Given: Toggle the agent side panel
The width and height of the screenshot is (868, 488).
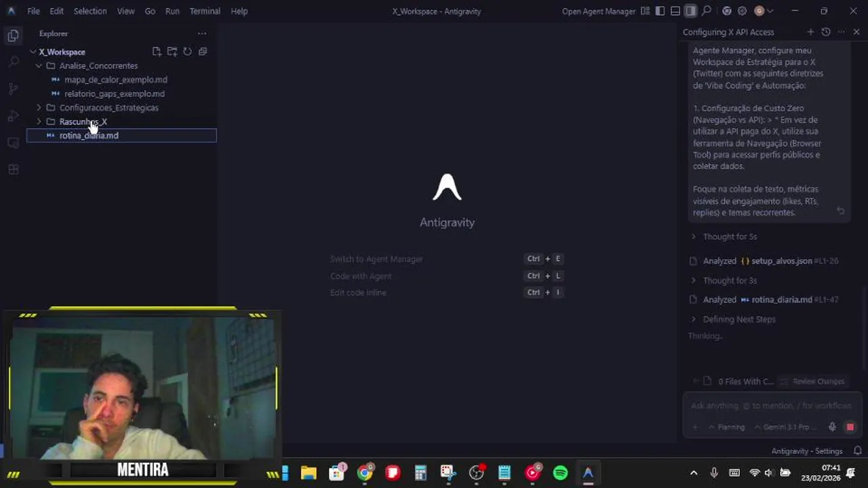Looking at the screenshot, I should [690, 11].
